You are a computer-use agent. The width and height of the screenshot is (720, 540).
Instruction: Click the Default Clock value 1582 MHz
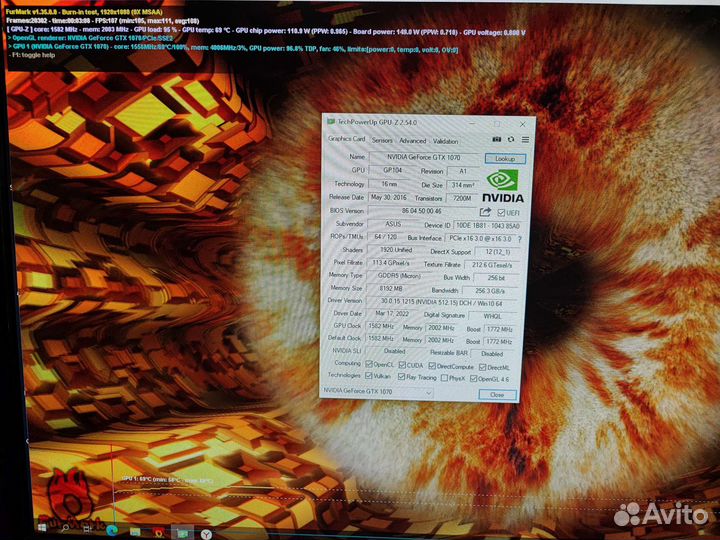(x=381, y=338)
